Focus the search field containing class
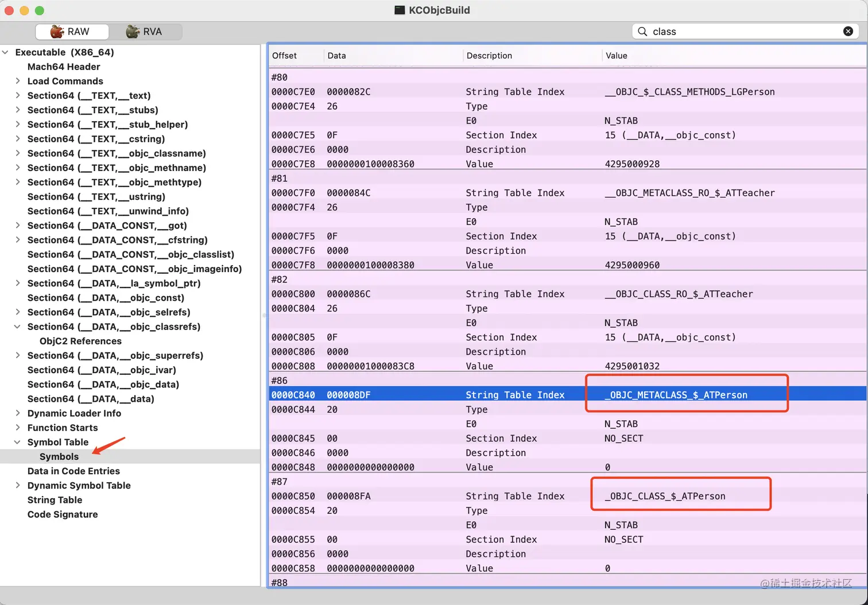 pos(745,32)
